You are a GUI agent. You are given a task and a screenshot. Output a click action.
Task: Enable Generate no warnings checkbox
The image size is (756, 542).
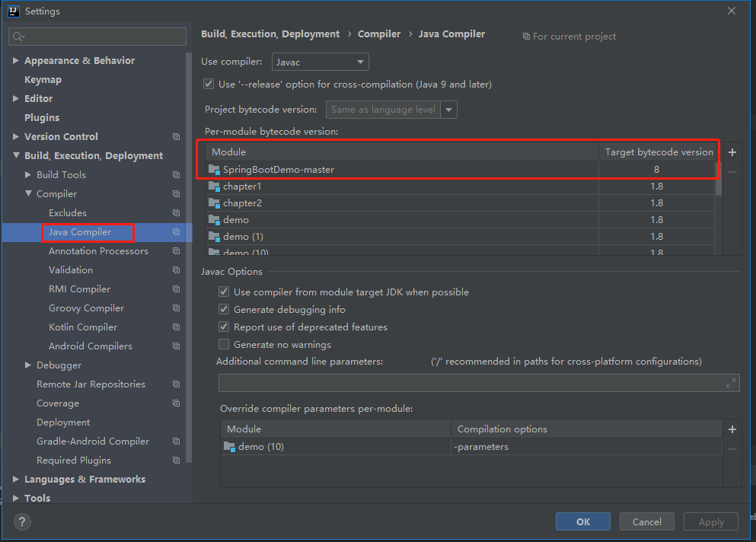pyautogui.click(x=224, y=345)
